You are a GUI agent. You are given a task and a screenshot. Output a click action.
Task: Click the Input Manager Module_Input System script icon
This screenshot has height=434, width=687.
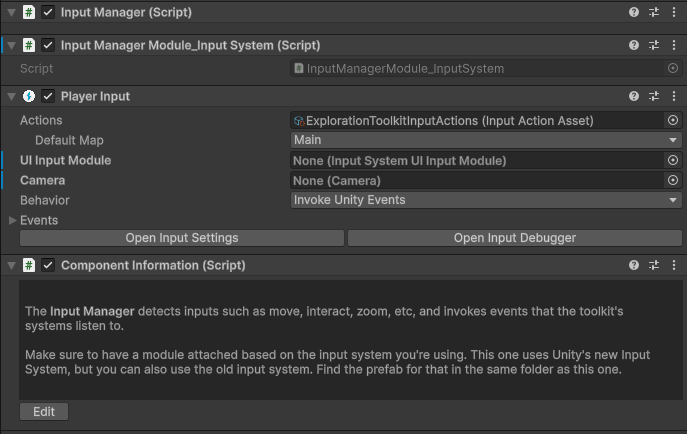pos(29,45)
